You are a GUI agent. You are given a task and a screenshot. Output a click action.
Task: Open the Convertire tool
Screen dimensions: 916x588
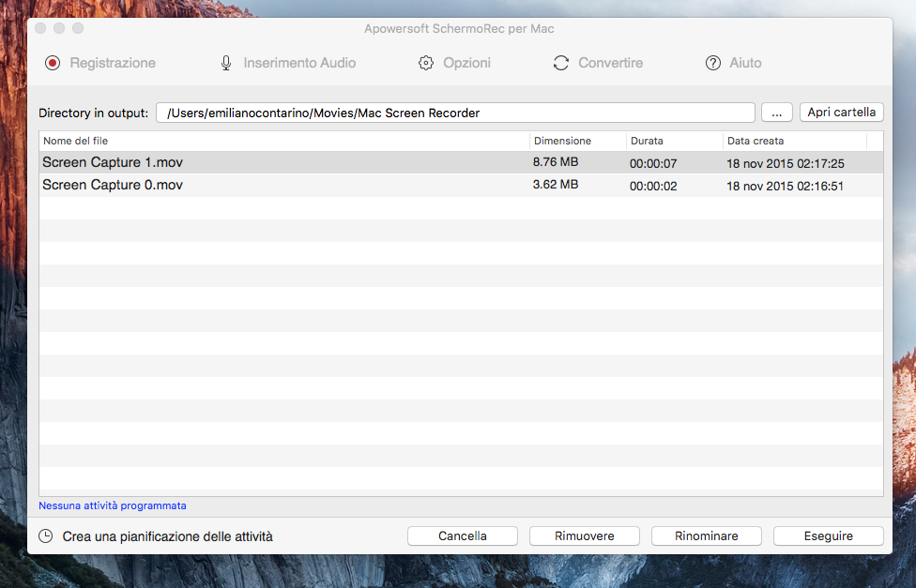pos(610,63)
